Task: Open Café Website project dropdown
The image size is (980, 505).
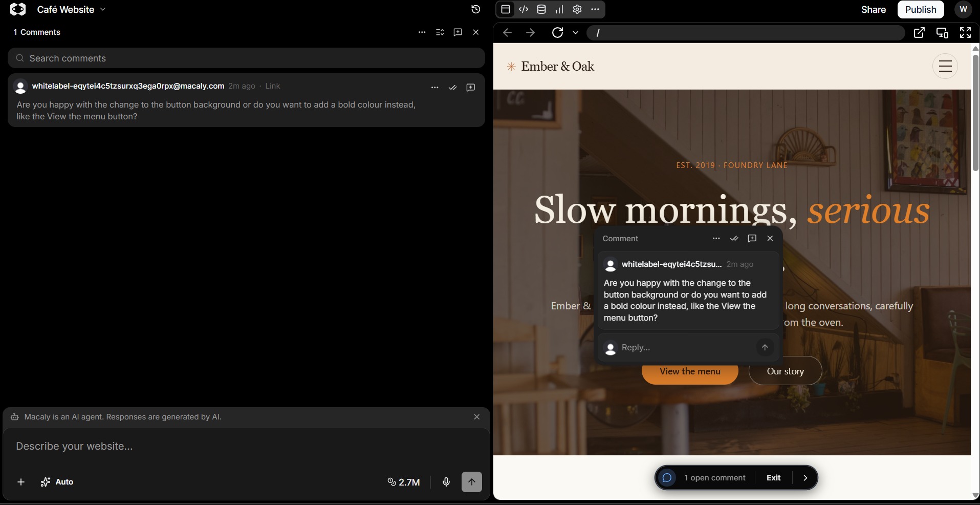Action: point(71,9)
